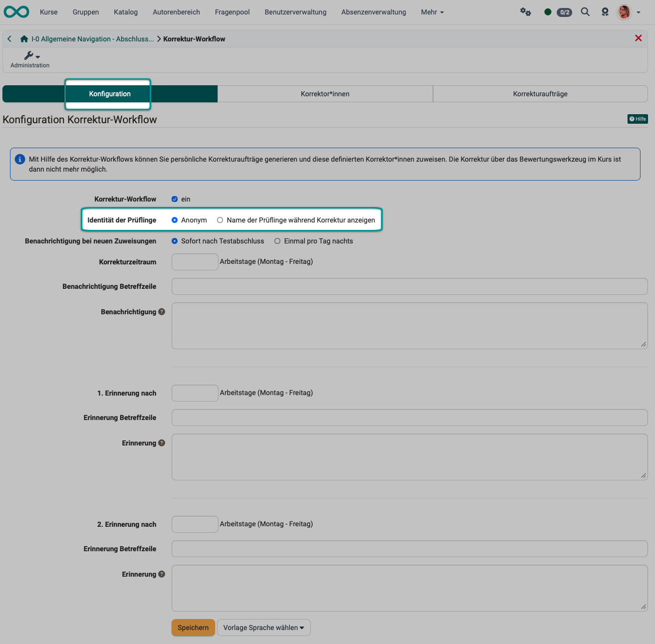The image size is (655, 644).
Task: Click the blue info icon in the notice box
Action: [x=20, y=160]
